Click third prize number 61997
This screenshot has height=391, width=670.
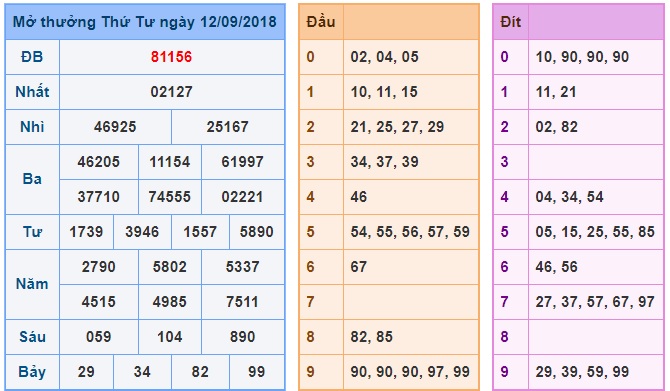click(x=242, y=162)
